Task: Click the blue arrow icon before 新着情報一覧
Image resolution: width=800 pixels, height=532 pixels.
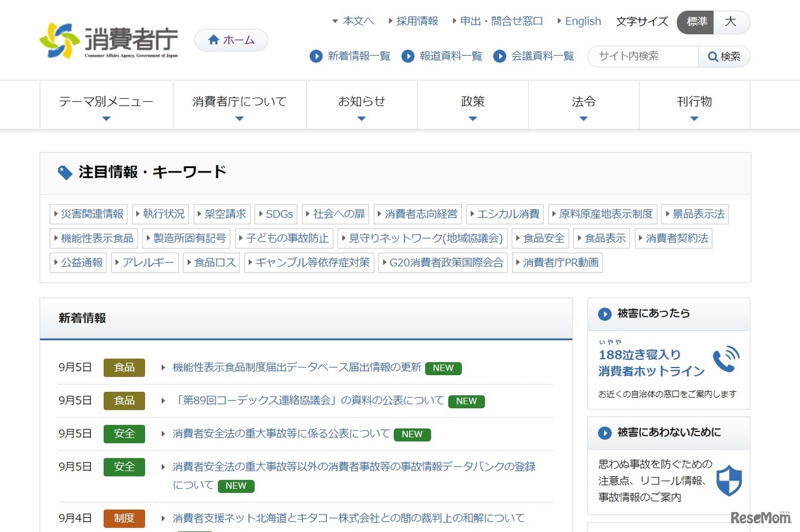Action: tap(316, 56)
